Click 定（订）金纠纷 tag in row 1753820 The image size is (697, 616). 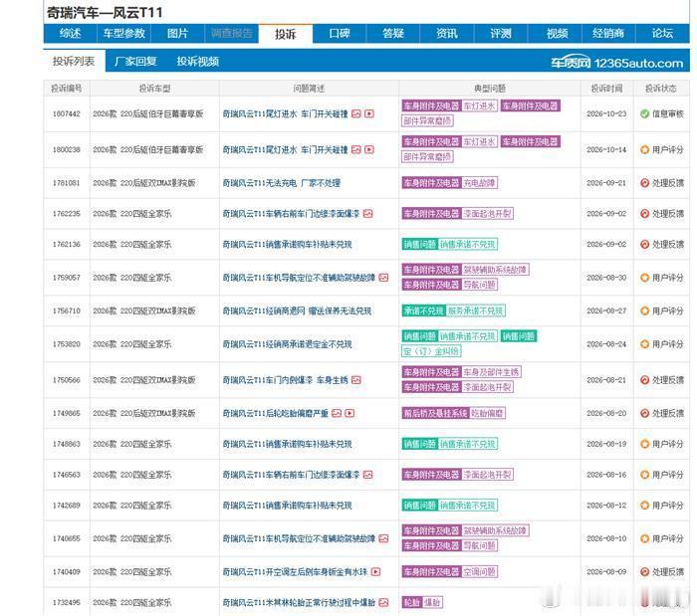431,351
